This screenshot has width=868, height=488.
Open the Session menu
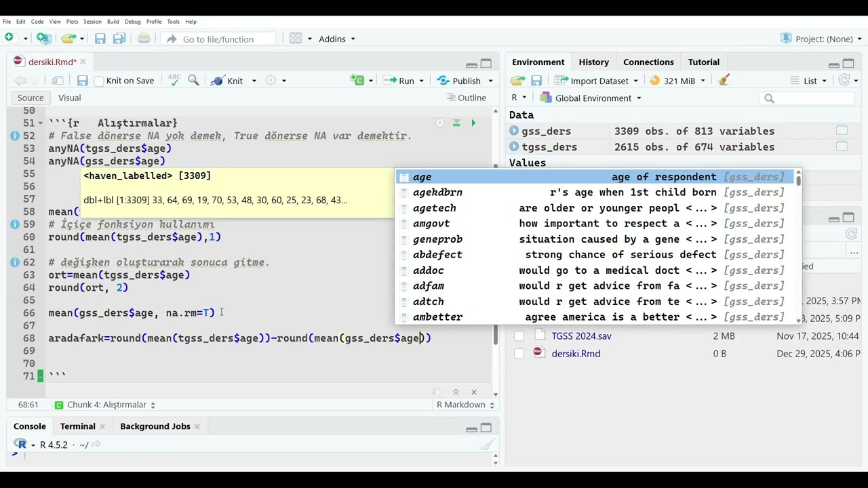click(92, 22)
